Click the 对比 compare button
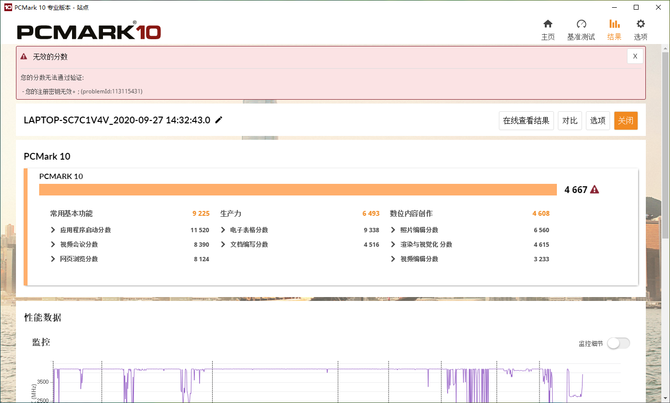670x403 pixels. pyautogui.click(x=569, y=120)
